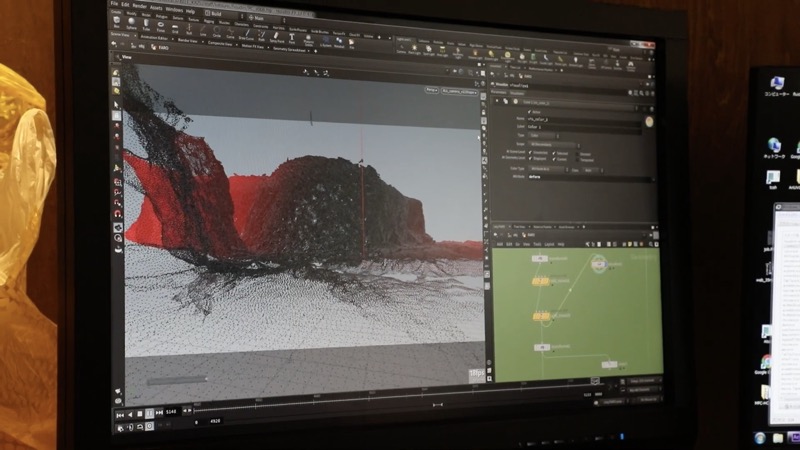Open the viewport camera dropdown
The image size is (800, 450).
pyautogui.click(x=459, y=92)
